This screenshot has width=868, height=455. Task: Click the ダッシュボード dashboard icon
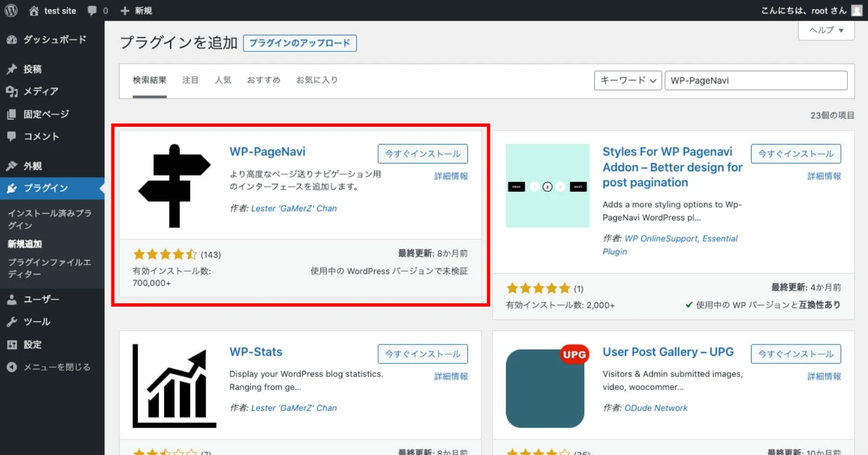coord(11,40)
